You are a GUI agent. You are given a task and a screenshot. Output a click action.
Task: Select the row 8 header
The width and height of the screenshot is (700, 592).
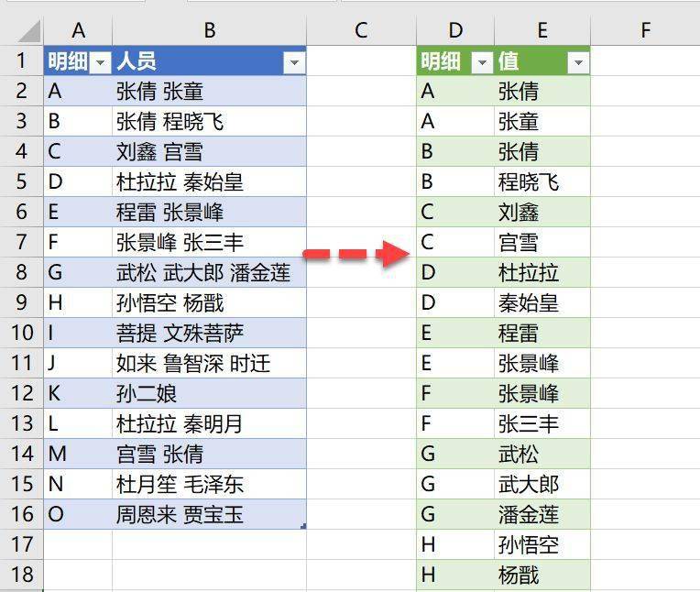pyautogui.click(x=21, y=272)
